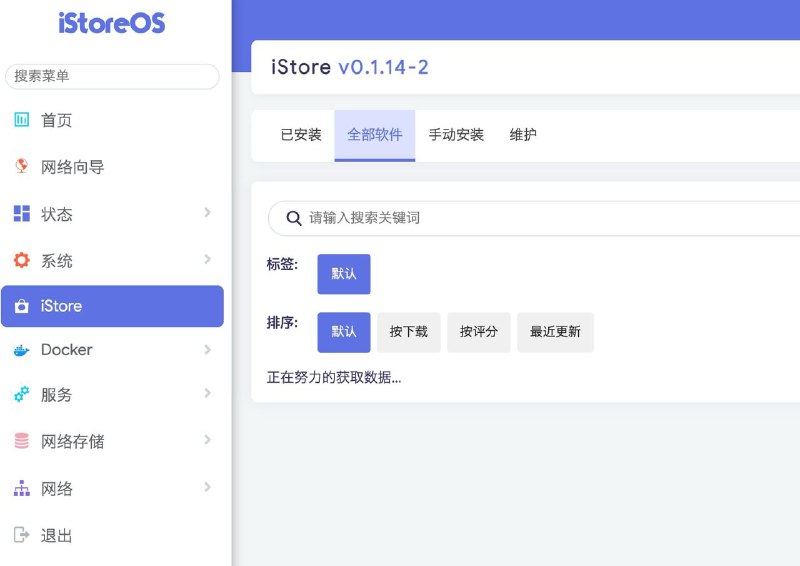Switch to the 已安装 tab
The height and width of the screenshot is (566, 800).
(x=301, y=135)
